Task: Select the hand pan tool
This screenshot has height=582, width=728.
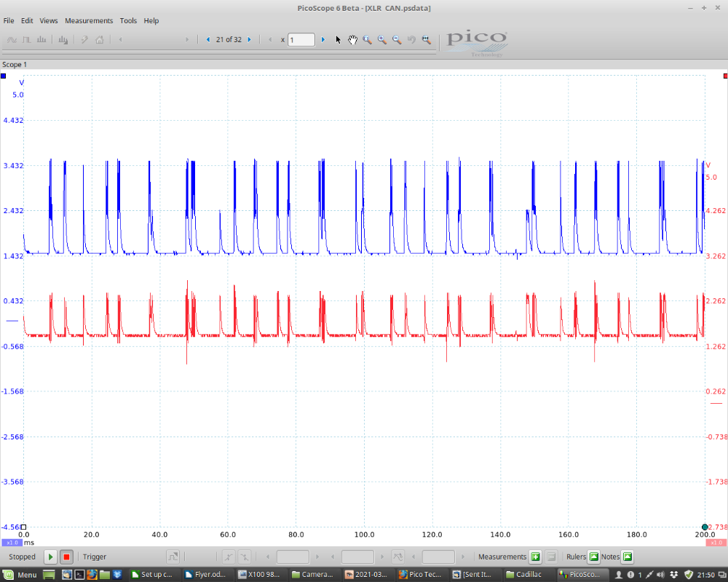Action: tap(352, 40)
